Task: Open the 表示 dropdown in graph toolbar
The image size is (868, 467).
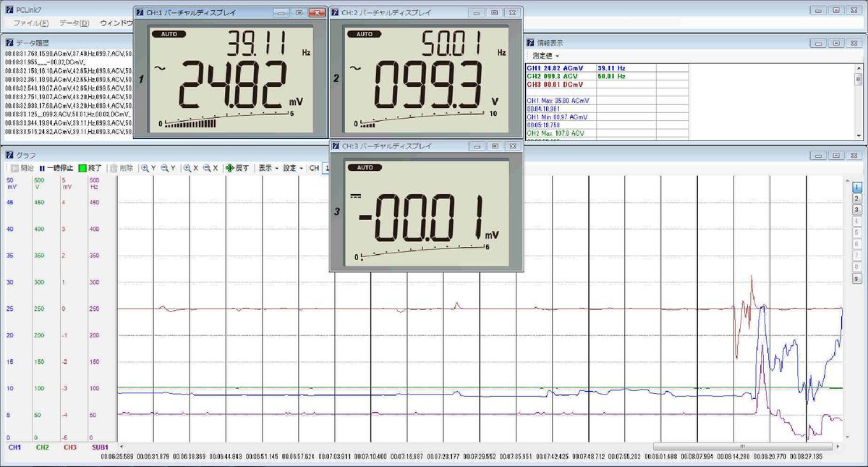Action: (x=268, y=168)
